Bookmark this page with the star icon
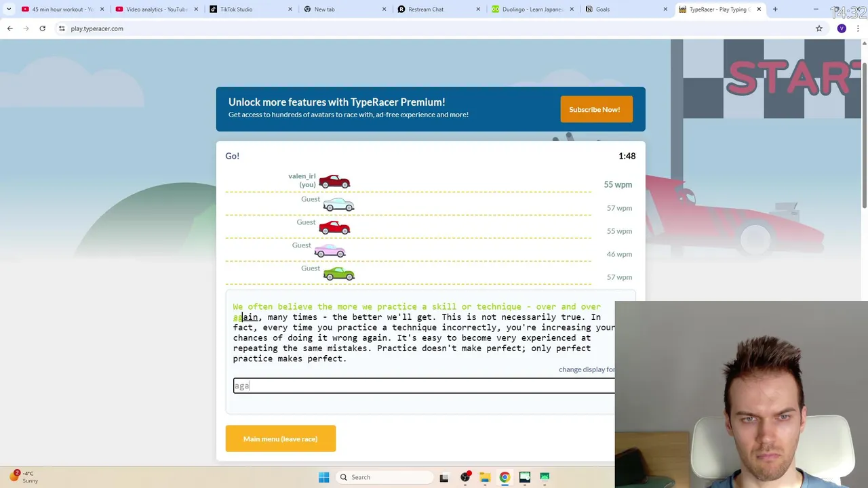 [819, 28]
